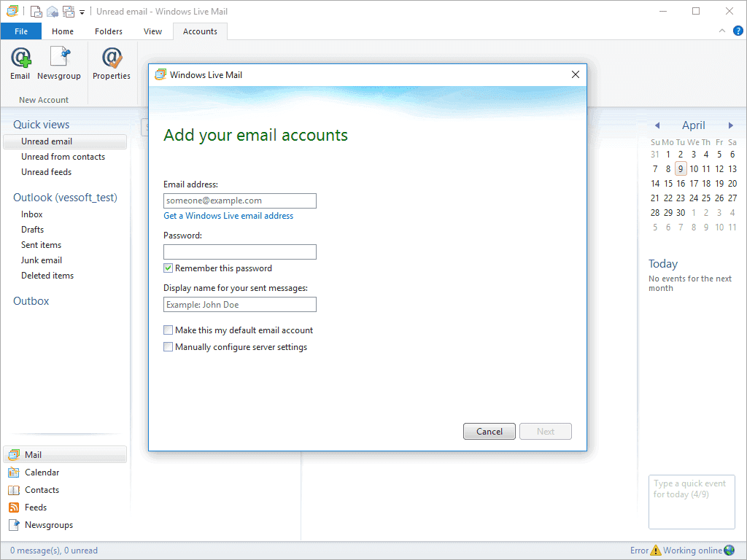Open the Customize Quick Access Toolbar arrow
This screenshot has height=560, width=747.
click(82, 12)
